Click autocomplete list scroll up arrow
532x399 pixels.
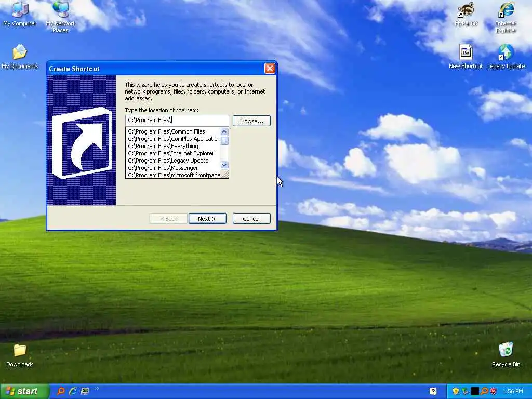pyautogui.click(x=224, y=131)
